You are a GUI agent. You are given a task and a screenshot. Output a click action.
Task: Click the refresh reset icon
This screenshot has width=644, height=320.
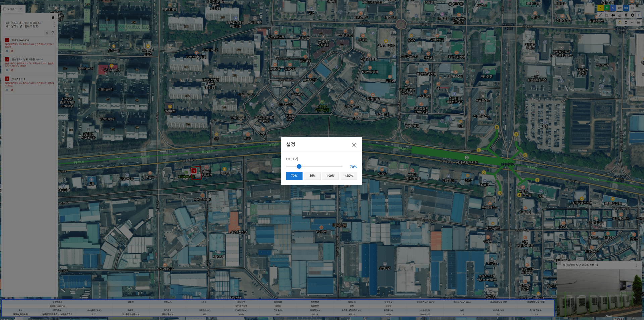47,33
